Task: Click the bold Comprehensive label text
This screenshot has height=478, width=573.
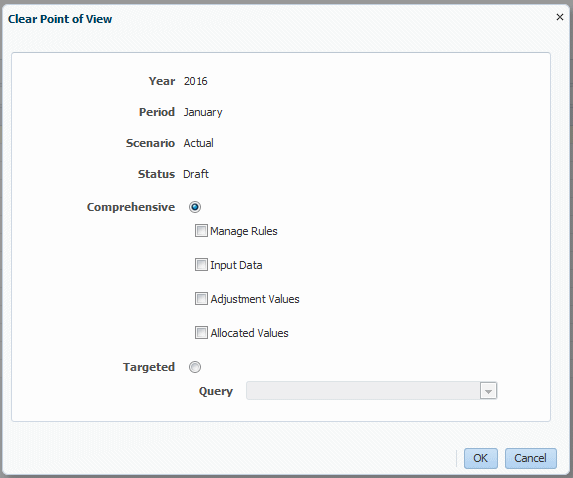Action: click(x=131, y=207)
